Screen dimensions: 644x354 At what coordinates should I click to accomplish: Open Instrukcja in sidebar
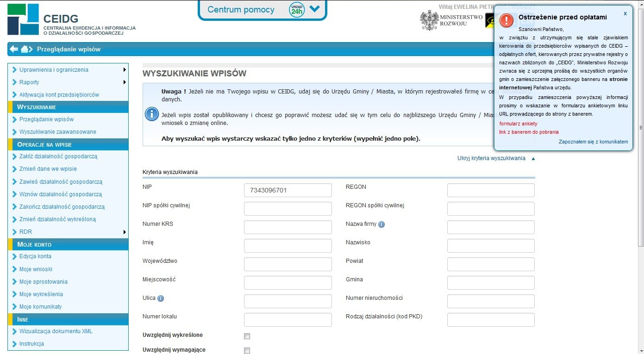(31, 344)
